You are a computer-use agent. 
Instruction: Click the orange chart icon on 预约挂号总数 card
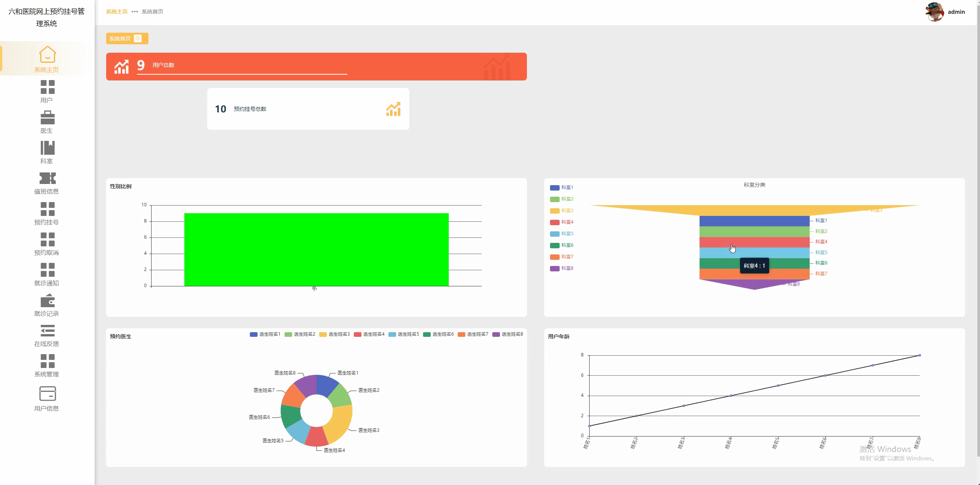click(x=393, y=109)
